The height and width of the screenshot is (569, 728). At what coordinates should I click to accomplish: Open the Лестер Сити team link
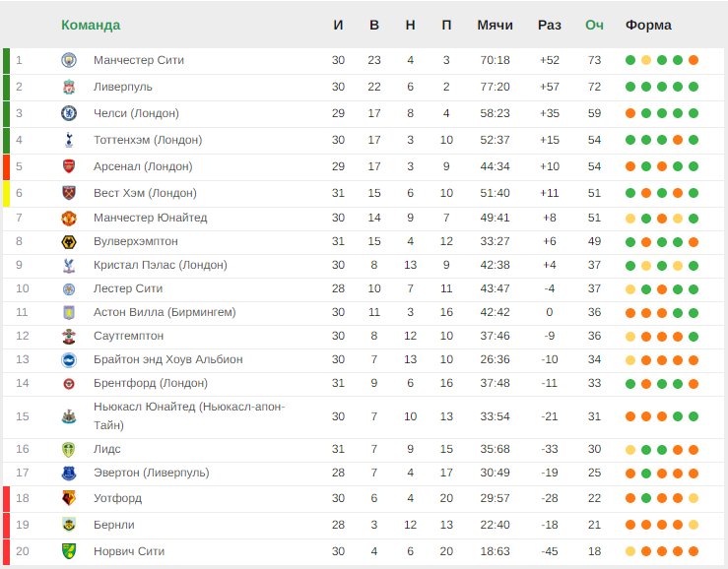click(128, 288)
